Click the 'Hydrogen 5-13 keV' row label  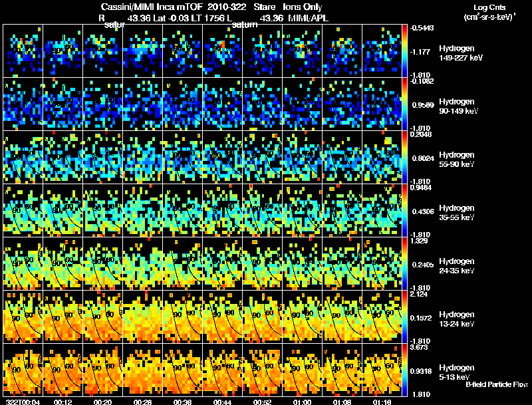click(457, 372)
